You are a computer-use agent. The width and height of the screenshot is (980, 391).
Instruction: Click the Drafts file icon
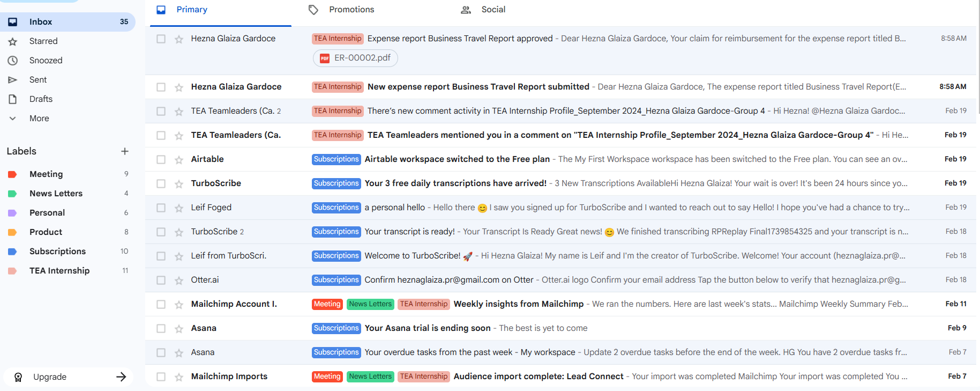[x=13, y=99]
